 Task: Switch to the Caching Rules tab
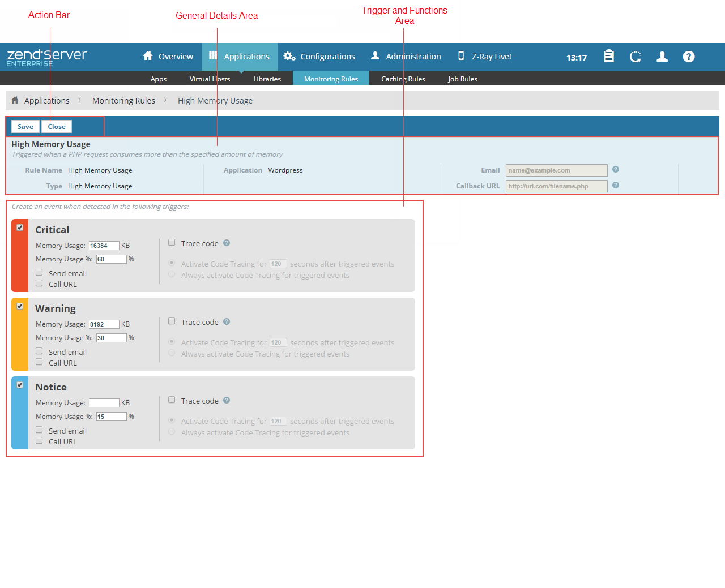click(x=403, y=79)
